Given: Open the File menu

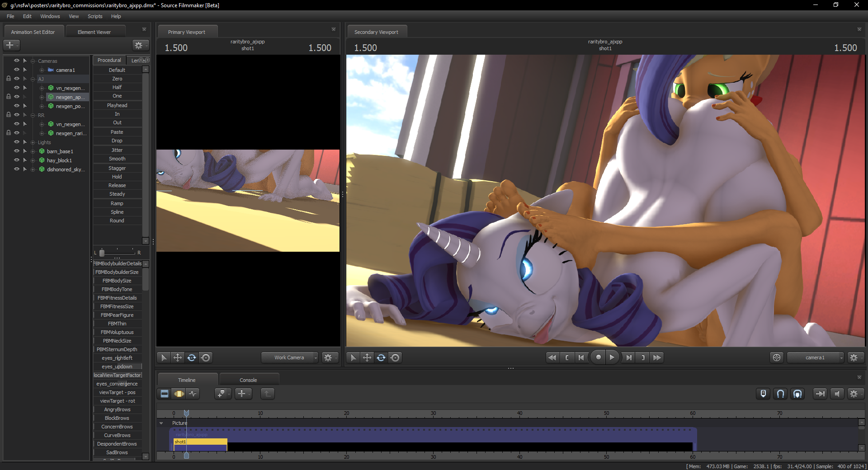Looking at the screenshot, I should [10, 16].
